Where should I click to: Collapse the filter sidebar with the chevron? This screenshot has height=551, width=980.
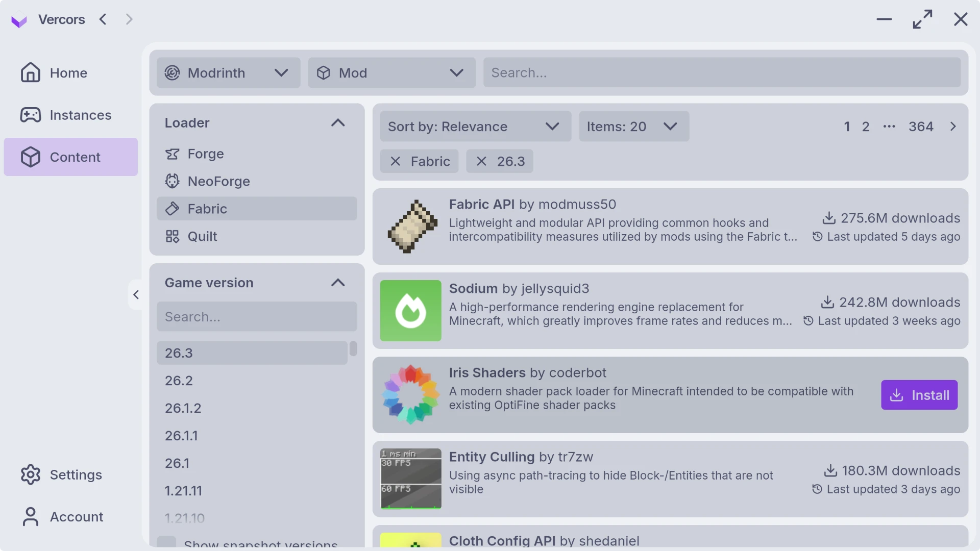[x=136, y=294]
